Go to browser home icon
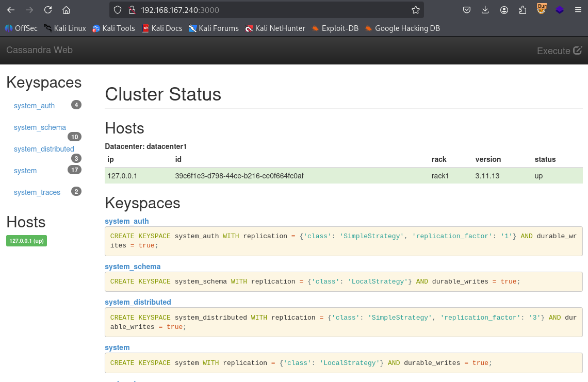 coord(66,10)
